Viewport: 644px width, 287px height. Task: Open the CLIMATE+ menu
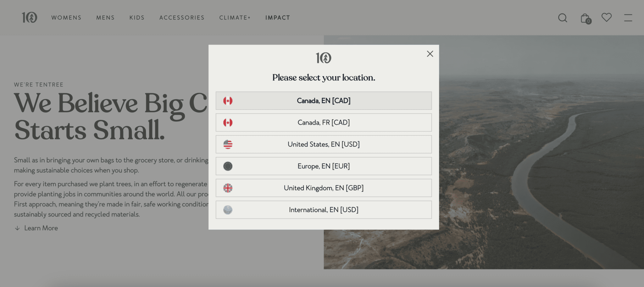tap(235, 18)
